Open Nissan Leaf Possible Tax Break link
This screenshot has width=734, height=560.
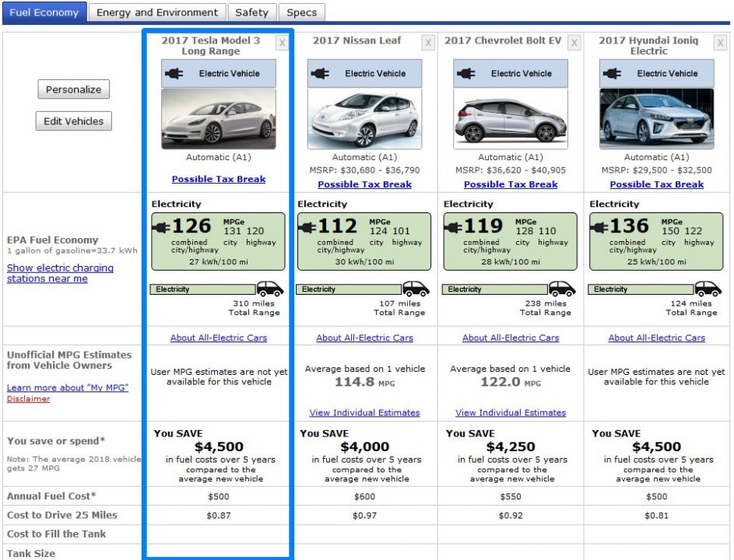[364, 184]
